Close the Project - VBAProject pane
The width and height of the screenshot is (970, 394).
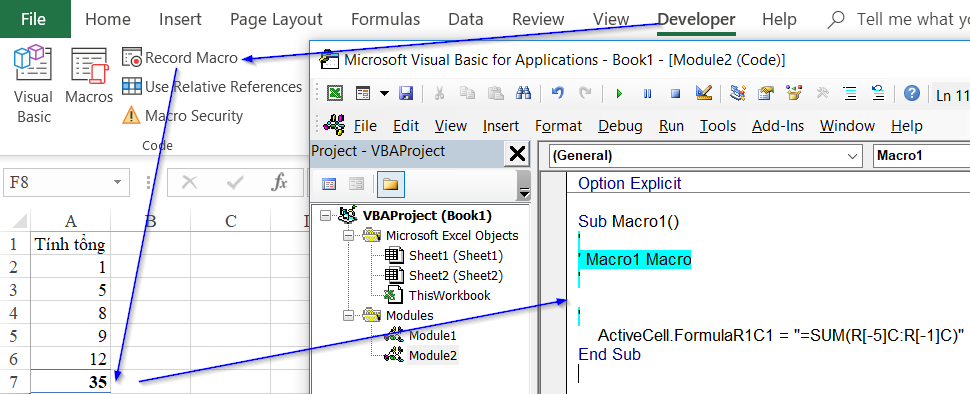(517, 153)
